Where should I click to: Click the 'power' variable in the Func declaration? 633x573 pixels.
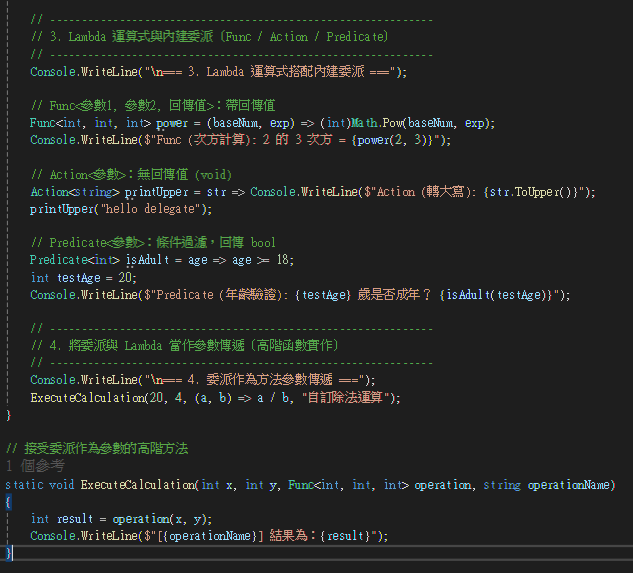click(172, 123)
